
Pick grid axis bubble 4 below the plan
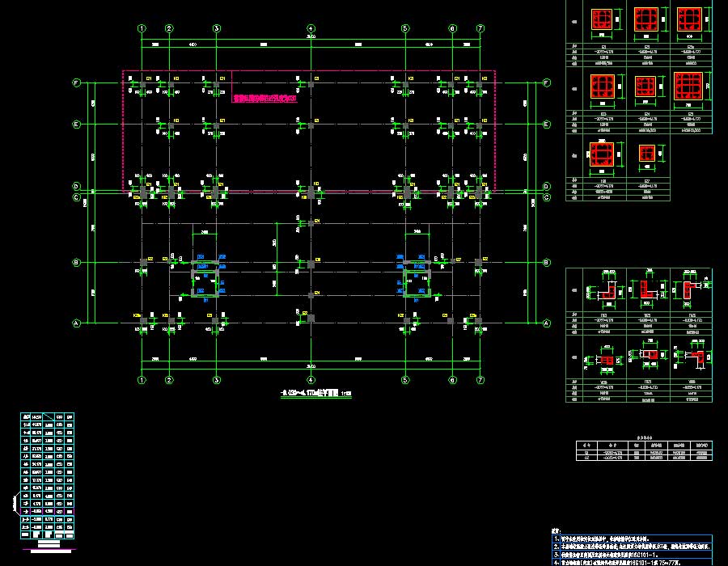[311, 380]
